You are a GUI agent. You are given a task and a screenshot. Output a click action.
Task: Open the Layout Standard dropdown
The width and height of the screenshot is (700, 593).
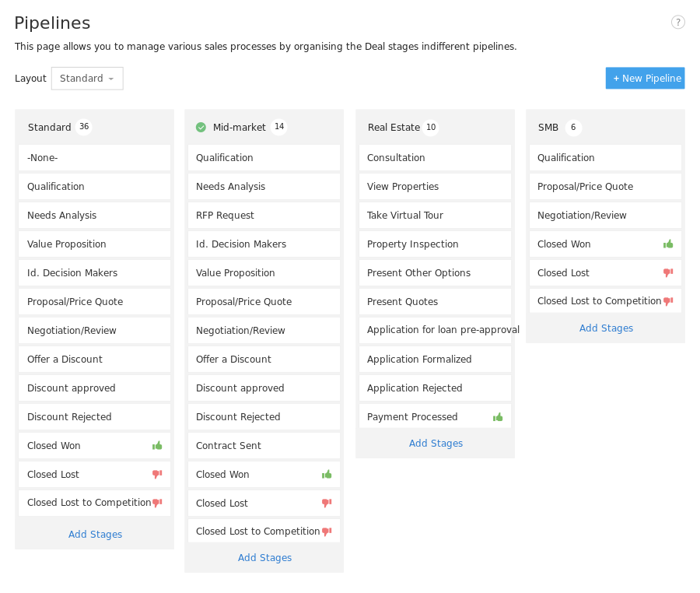(x=87, y=78)
